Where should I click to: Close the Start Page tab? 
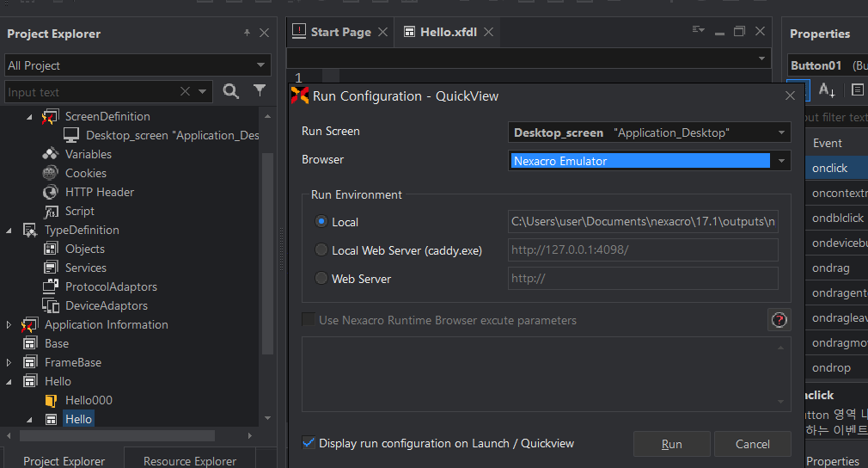tap(382, 32)
